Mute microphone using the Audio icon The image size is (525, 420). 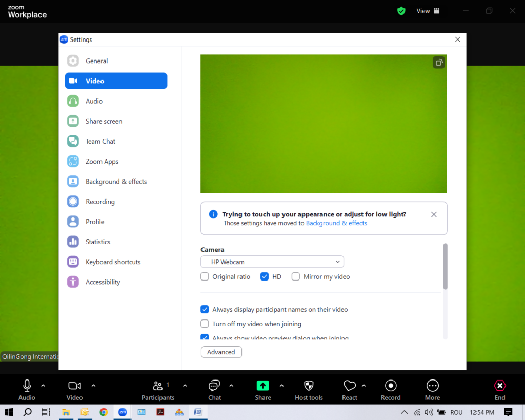click(x=27, y=386)
